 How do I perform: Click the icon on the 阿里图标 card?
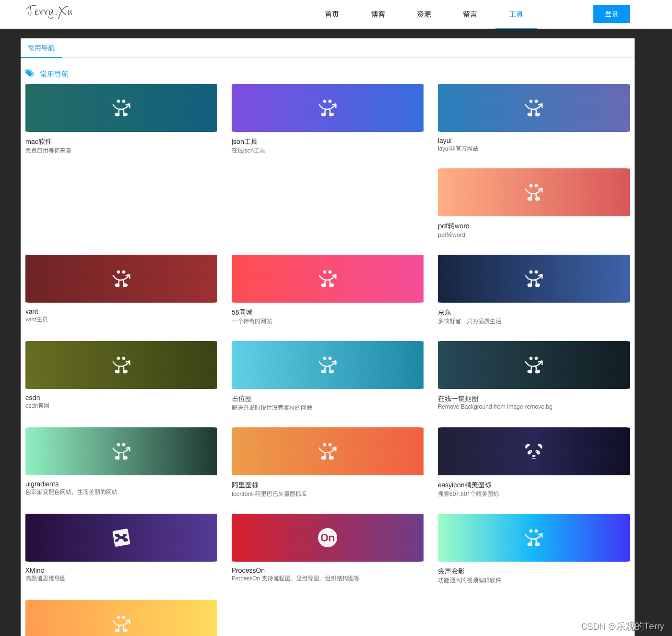tap(328, 451)
